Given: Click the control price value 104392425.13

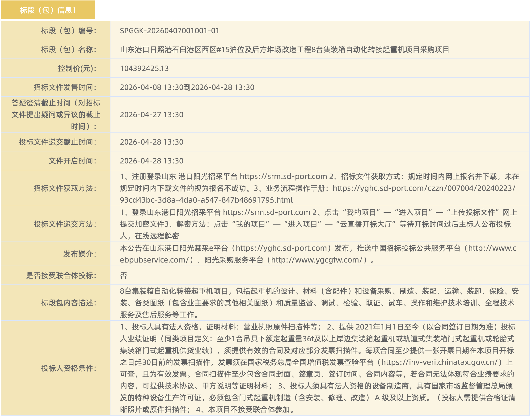Looking at the screenshot, I should (144, 69).
